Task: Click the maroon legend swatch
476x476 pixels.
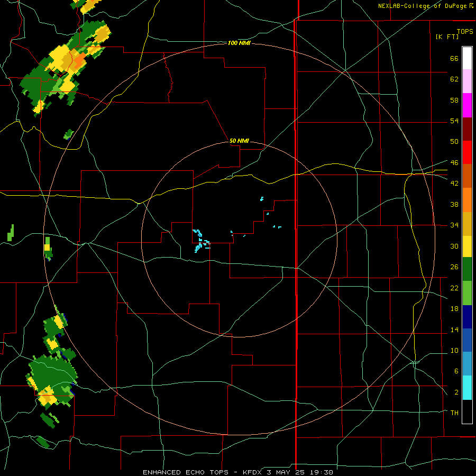Action: coord(467,129)
